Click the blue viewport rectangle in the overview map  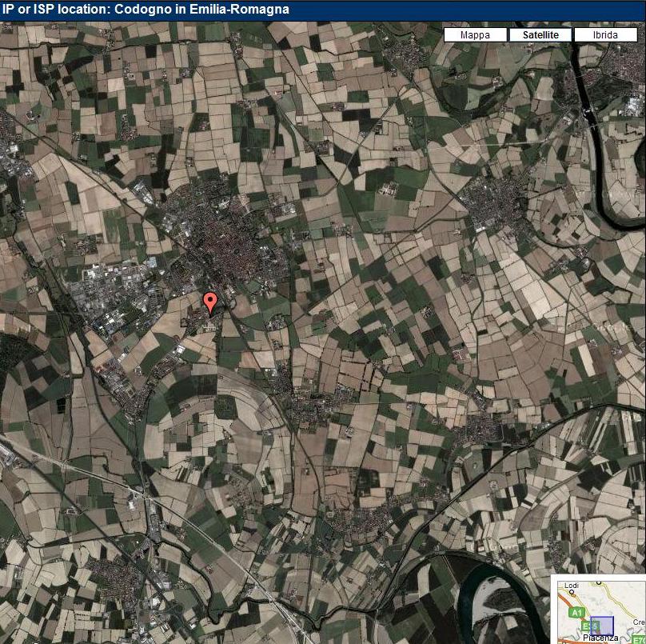tap(602, 626)
